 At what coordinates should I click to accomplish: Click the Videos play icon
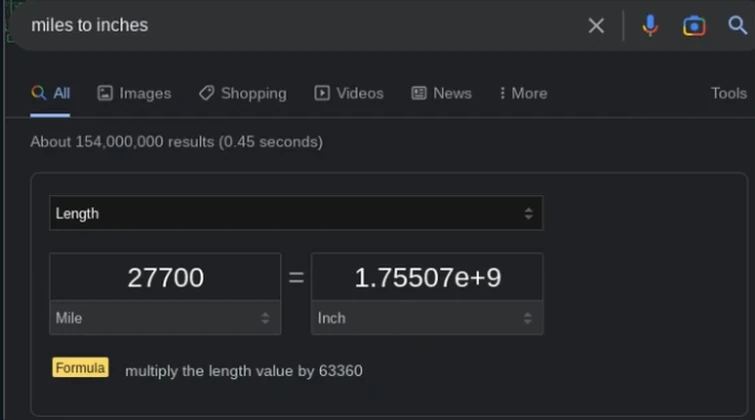[x=322, y=93]
